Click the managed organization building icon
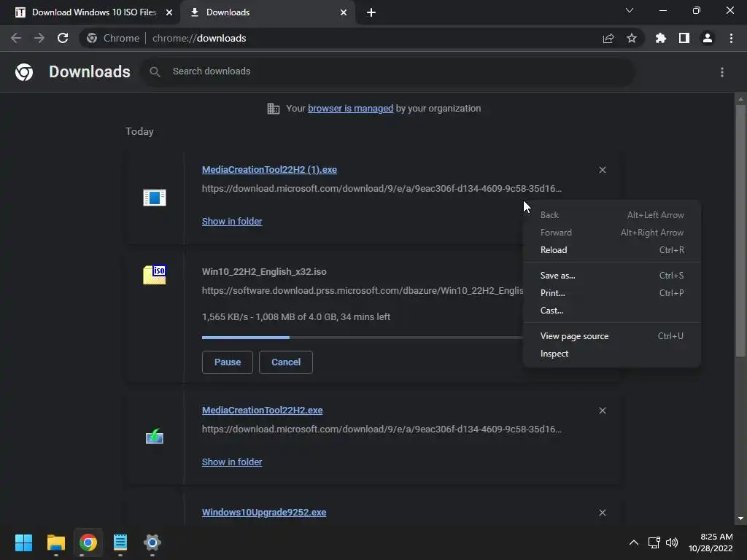This screenshot has height=560, width=747. (x=273, y=109)
